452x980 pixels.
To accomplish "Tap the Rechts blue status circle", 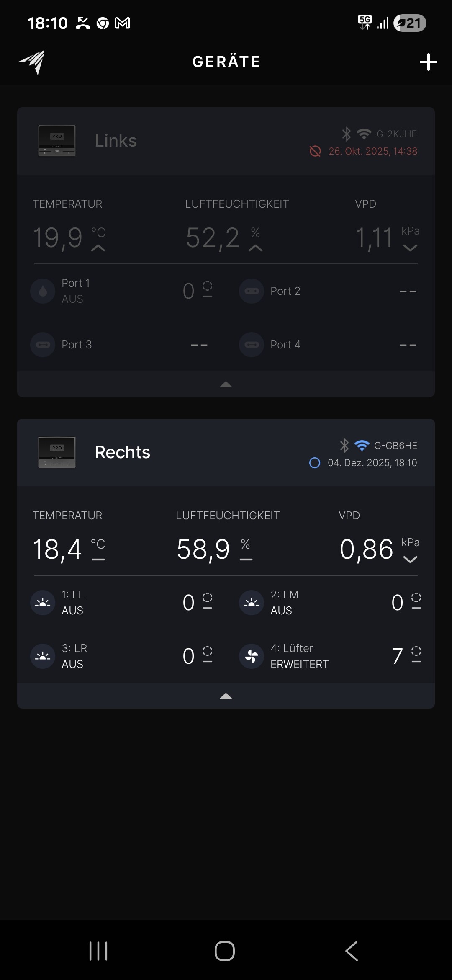I will pyautogui.click(x=314, y=463).
